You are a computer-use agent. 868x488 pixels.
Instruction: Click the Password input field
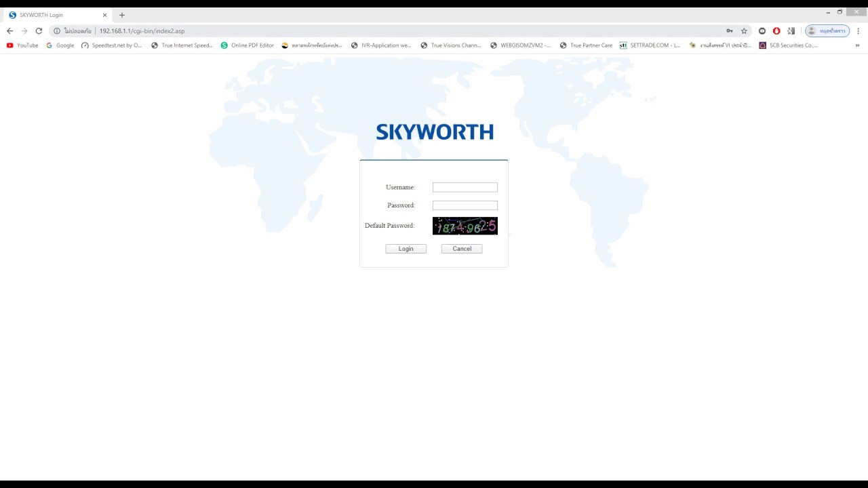pyautogui.click(x=465, y=205)
